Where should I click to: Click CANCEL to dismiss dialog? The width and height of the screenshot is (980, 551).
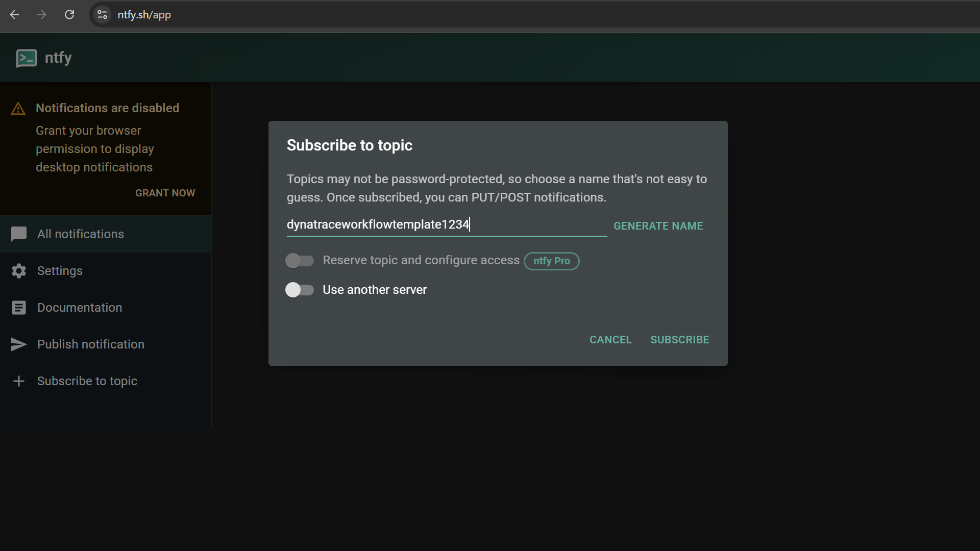(x=610, y=340)
